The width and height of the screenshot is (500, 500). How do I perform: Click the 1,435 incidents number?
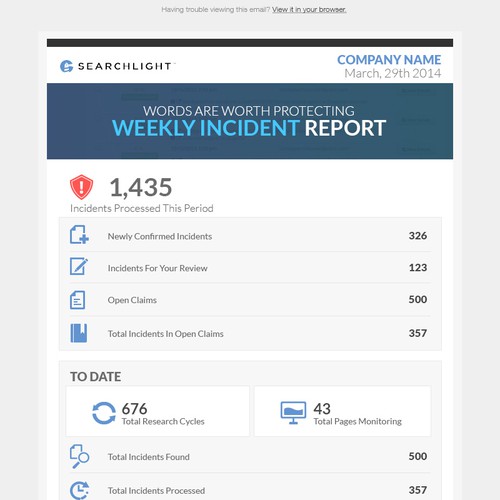(141, 187)
